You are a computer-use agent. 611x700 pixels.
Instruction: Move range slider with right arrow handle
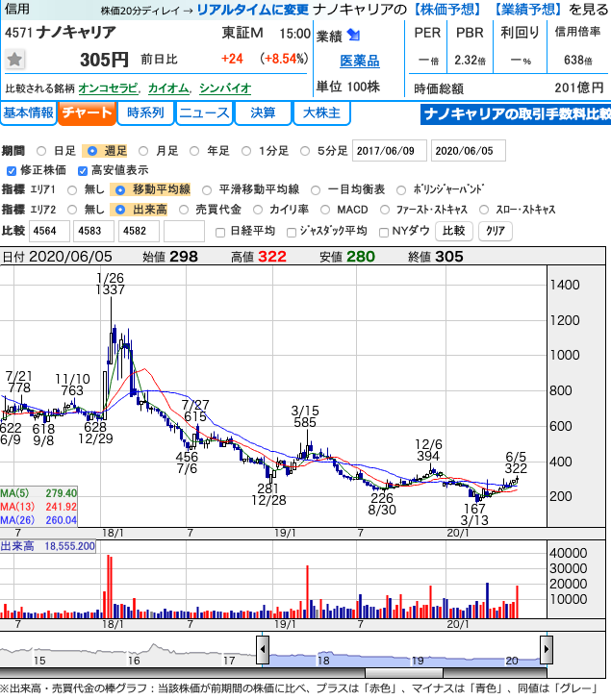(x=547, y=649)
